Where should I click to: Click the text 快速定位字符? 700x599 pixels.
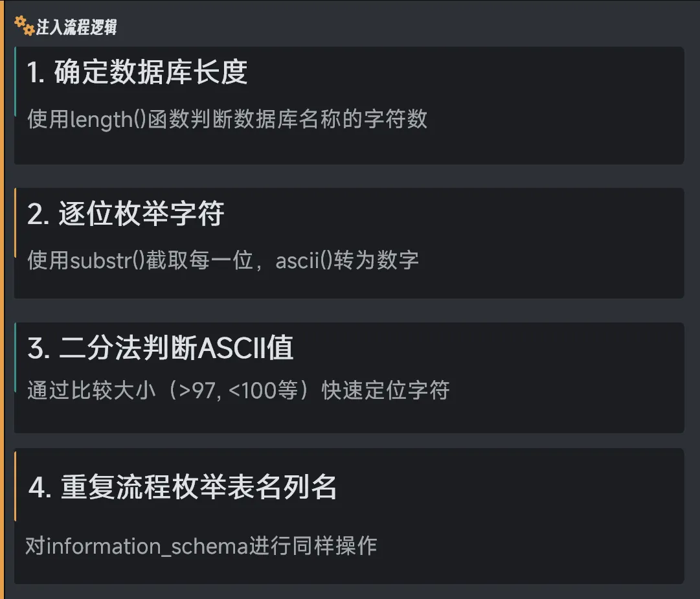coord(385,391)
